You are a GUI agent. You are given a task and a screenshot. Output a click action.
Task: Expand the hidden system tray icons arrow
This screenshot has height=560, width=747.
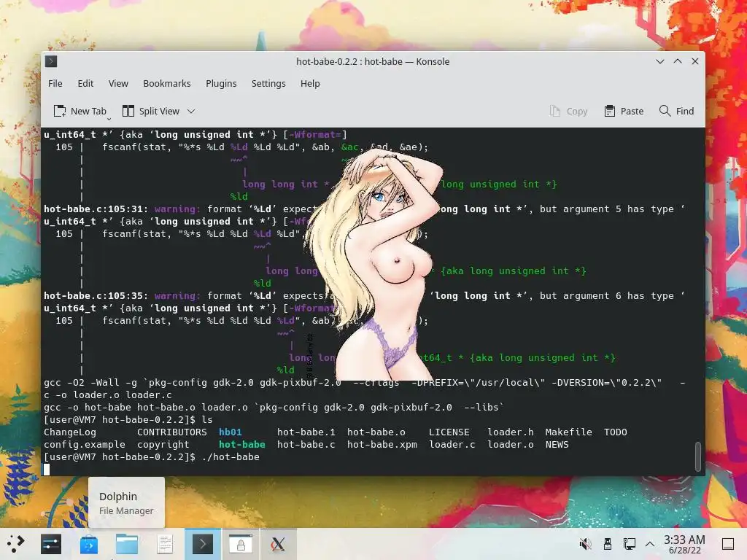pos(650,544)
